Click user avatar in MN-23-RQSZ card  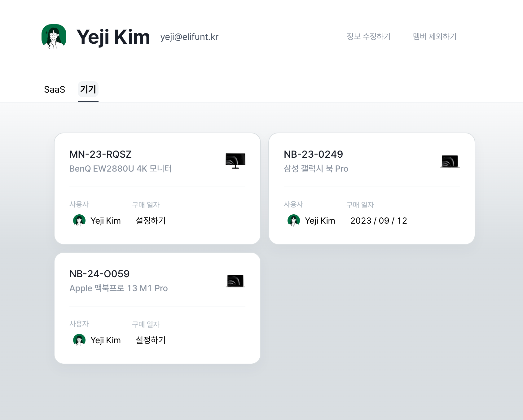(x=79, y=221)
